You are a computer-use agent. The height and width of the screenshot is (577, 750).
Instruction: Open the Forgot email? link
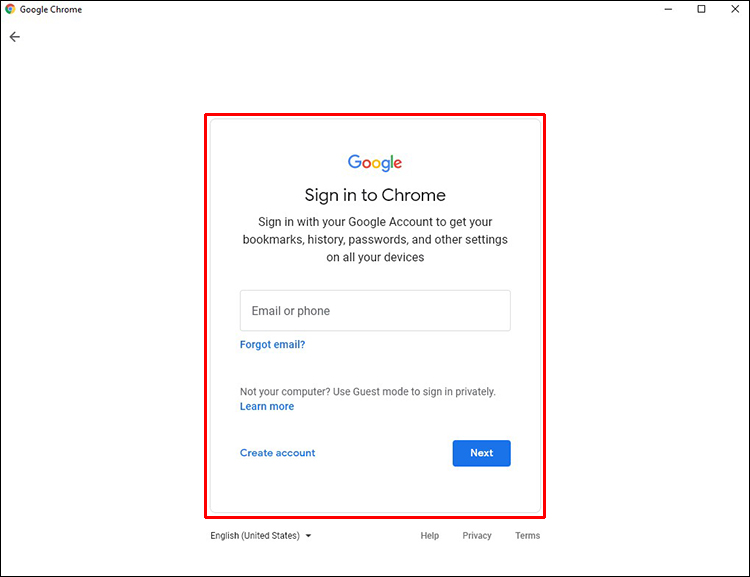(x=272, y=345)
